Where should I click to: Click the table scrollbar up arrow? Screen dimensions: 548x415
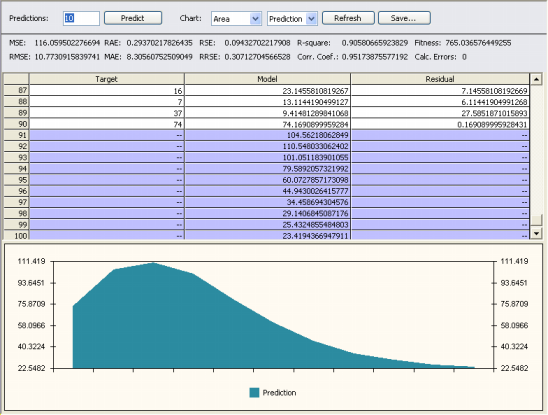(x=536, y=79)
